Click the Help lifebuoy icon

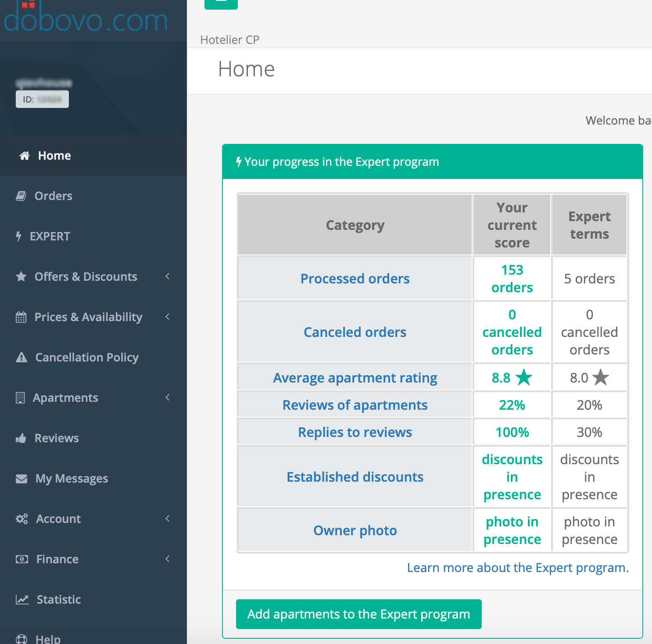[21, 639]
